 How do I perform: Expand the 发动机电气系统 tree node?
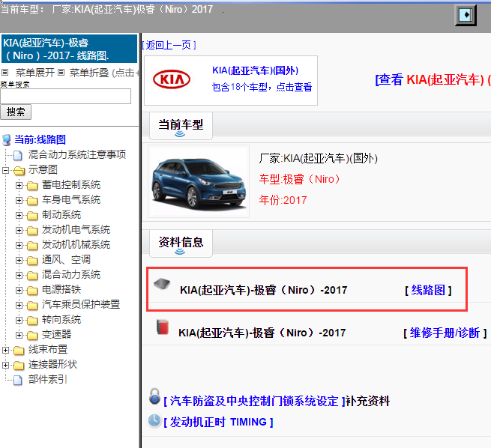[x=19, y=230]
